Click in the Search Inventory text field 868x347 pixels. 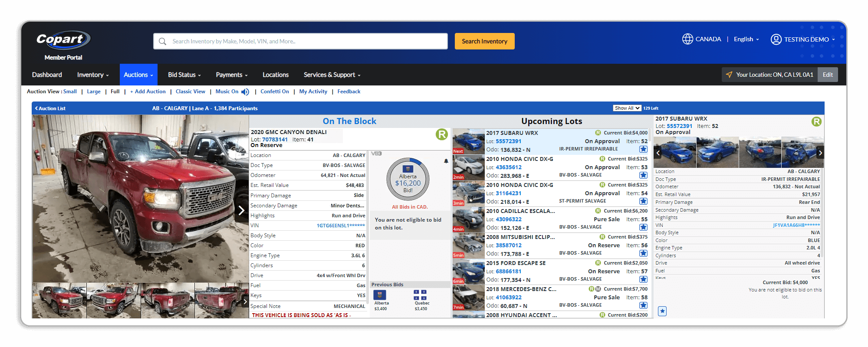pos(300,41)
